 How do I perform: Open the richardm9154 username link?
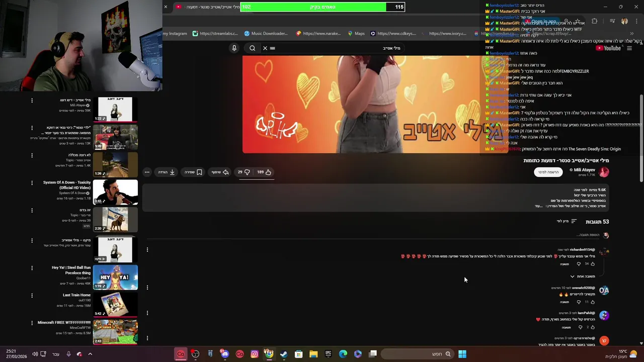(x=583, y=249)
